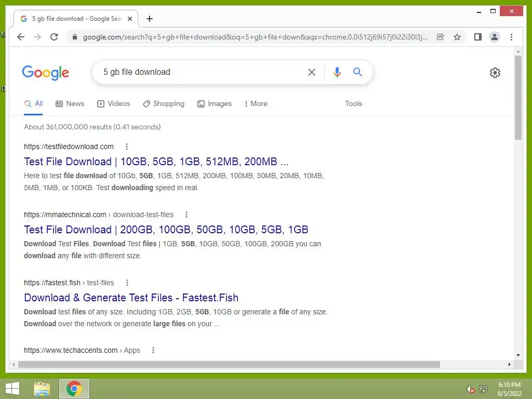Start voice search with microphone
This screenshot has height=399, width=532.
pyautogui.click(x=337, y=72)
